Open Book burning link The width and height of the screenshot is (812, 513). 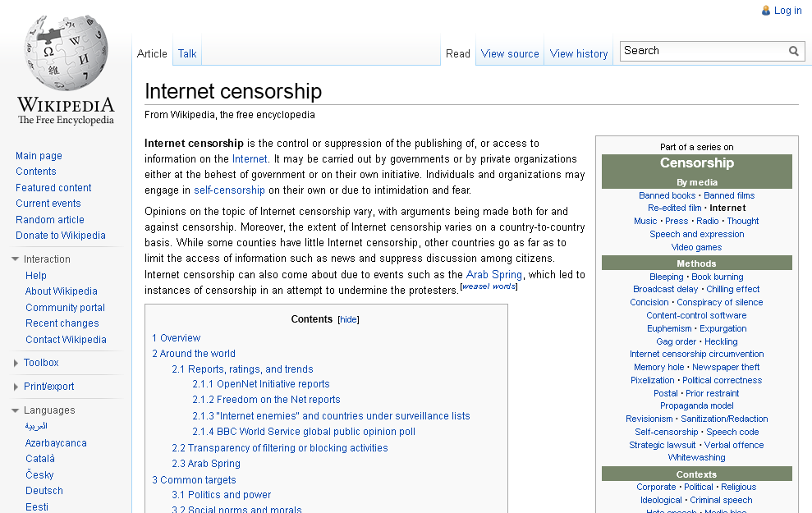[718, 277]
